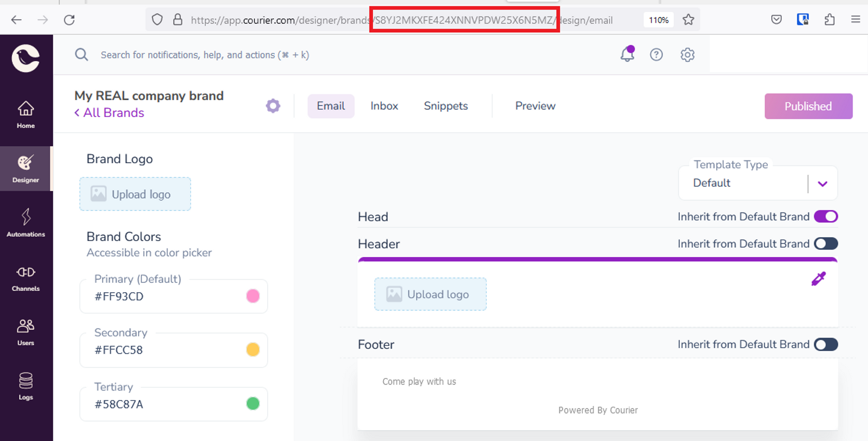The height and width of the screenshot is (441, 868).
Task: Click the Secondary color hex field #FFCC58
Action: point(174,350)
